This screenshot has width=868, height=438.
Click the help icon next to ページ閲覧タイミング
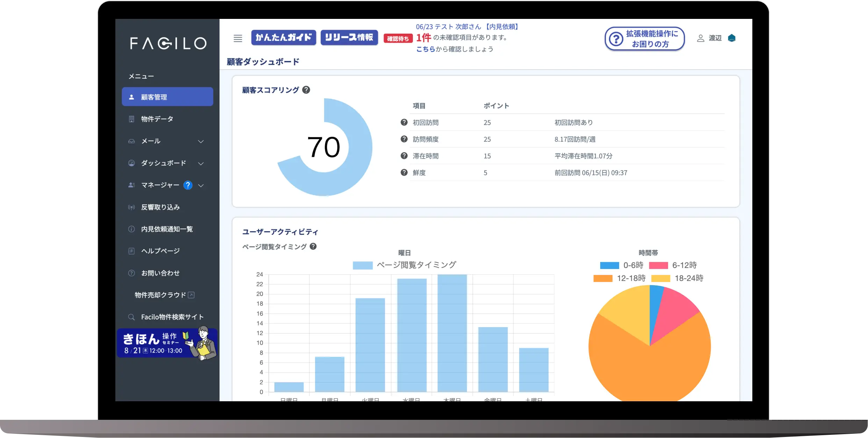313,246
